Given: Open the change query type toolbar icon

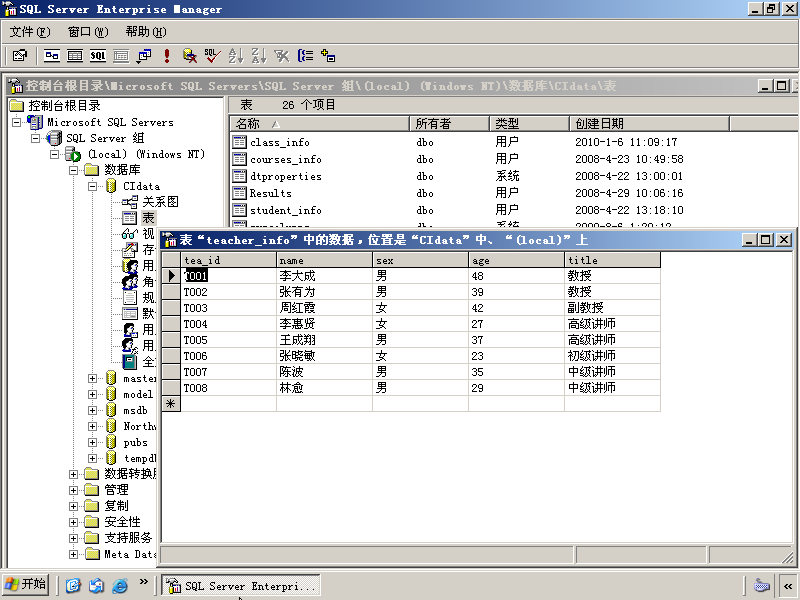Looking at the screenshot, I should (144, 56).
